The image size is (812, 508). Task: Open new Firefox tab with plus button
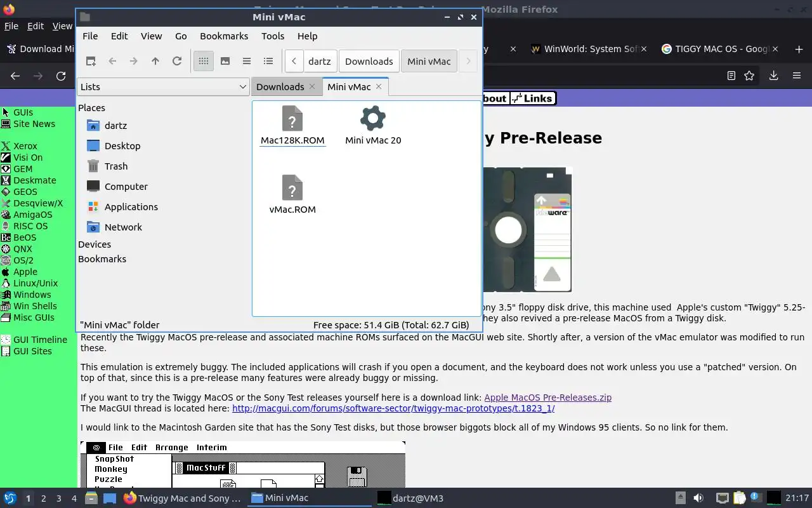point(799,49)
